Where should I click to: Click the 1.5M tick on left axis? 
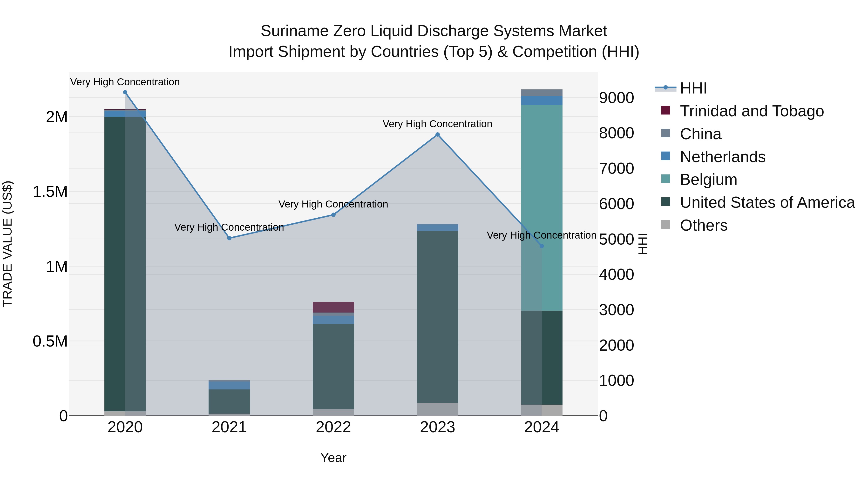pyautogui.click(x=50, y=192)
